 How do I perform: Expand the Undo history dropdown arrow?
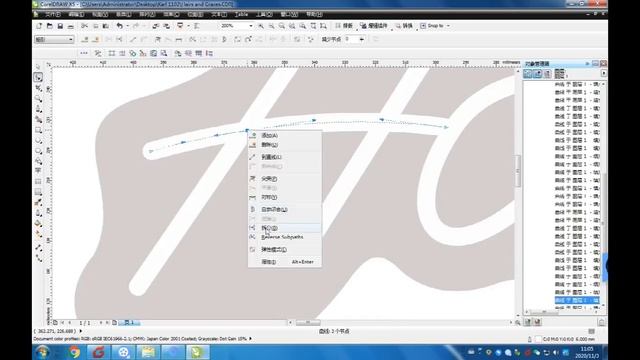coord(127,26)
